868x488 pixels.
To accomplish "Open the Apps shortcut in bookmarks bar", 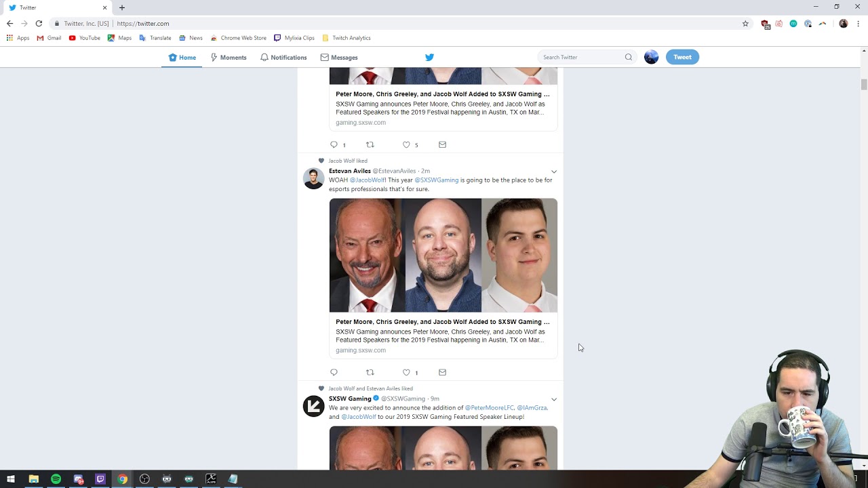I will click(x=18, y=38).
